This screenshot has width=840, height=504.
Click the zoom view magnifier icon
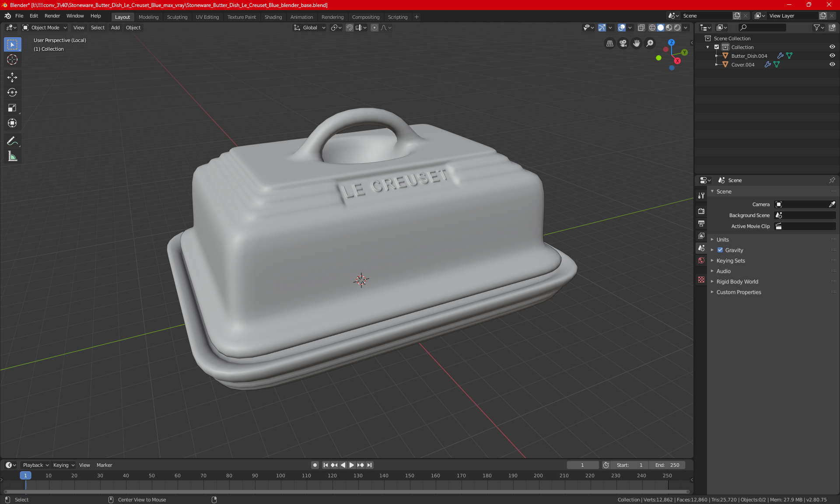click(650, 43)
